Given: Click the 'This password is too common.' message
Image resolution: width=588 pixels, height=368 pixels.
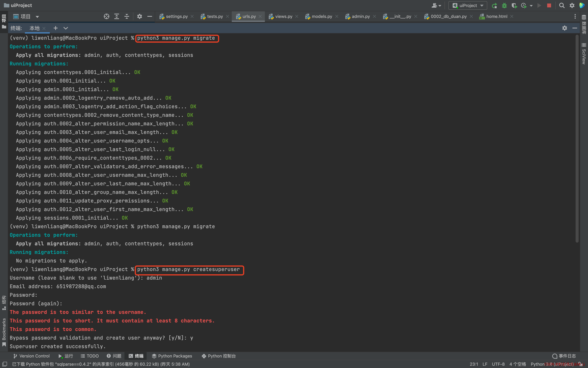Looking at the screenshot, I should [53, 329].
